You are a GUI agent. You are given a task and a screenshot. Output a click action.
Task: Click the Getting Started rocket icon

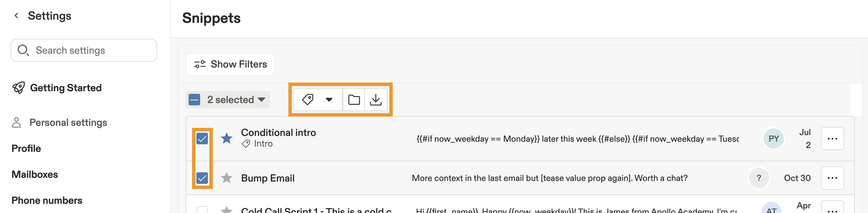[18, 88]
